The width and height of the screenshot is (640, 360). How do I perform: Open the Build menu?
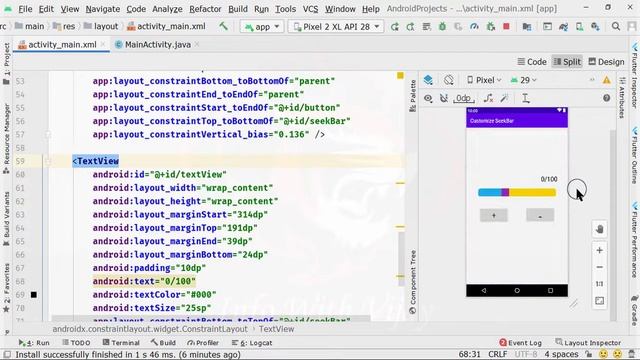pyautogui.click(x=238, y=9)
